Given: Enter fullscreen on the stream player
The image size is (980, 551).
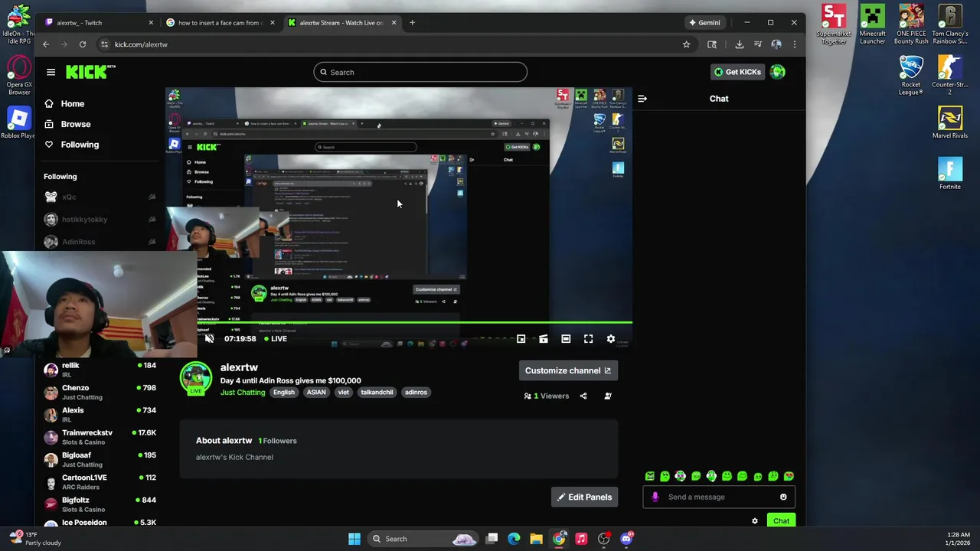Looking at the screenshot, I should (x=588, y=338).
